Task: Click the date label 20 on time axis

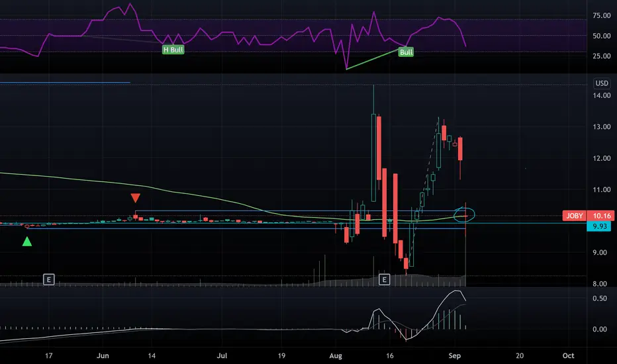Action: [520, 355]
